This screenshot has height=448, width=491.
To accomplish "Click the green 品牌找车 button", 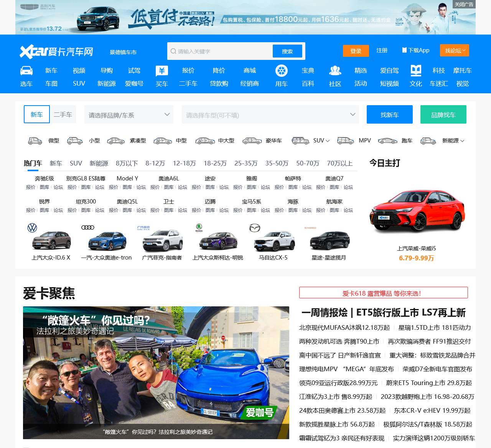I will click(443, 114).
